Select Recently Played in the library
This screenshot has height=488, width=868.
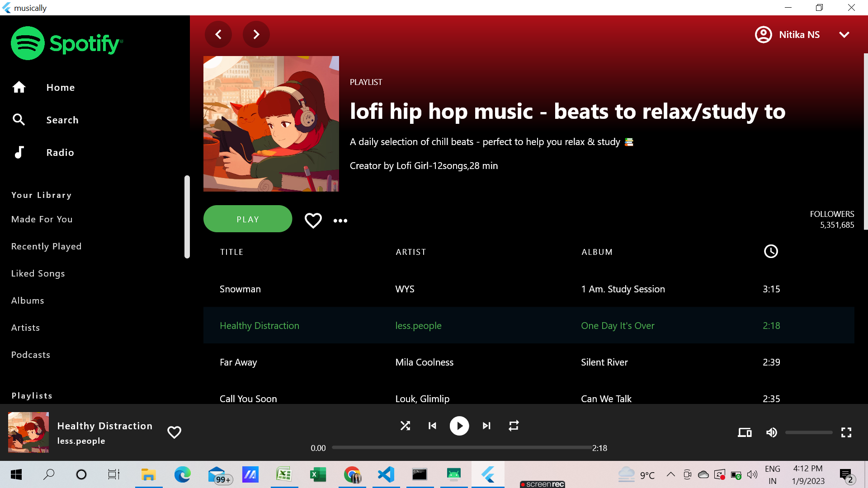pos(46,246)
